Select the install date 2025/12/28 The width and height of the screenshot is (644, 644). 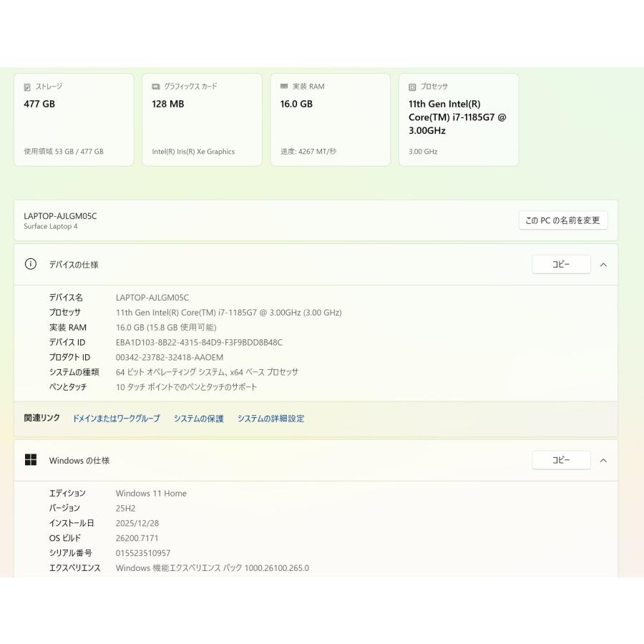coord(137,523)
